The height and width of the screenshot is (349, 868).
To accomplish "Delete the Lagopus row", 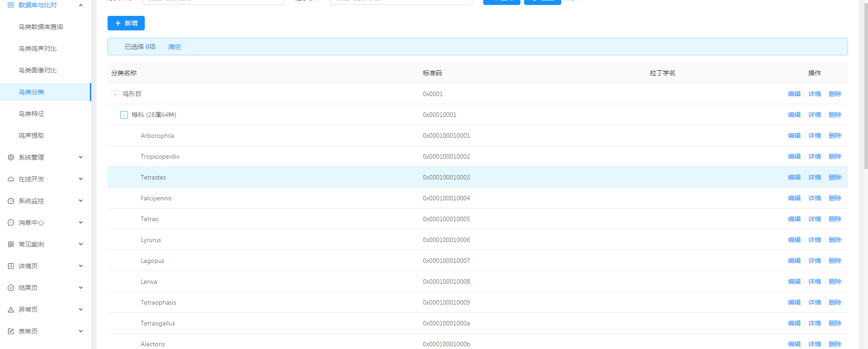I will pyautogui.click(x=835, y=261).
